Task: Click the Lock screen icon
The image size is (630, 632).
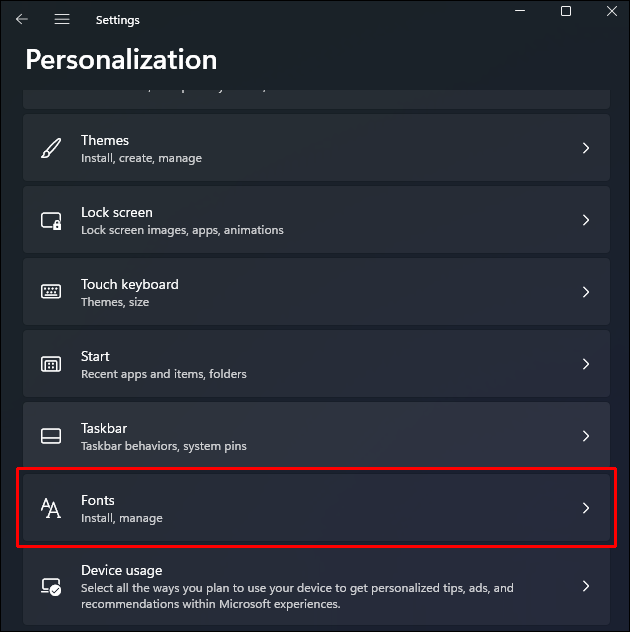Action: click(51, 220)
